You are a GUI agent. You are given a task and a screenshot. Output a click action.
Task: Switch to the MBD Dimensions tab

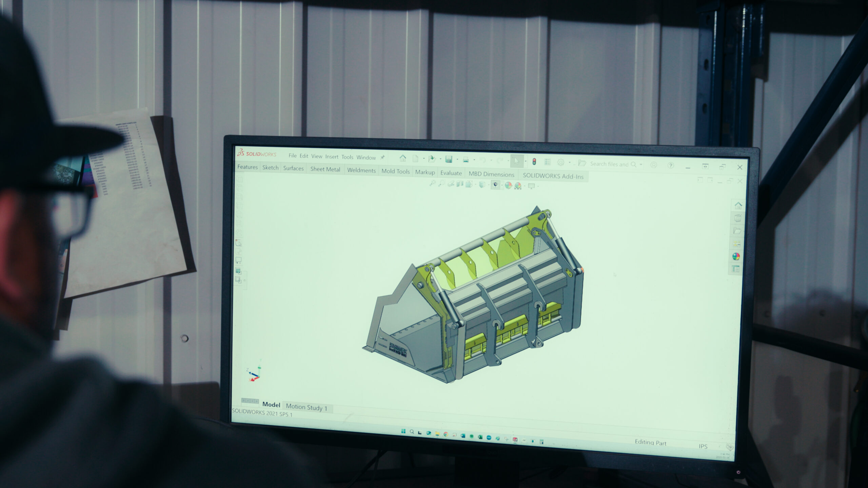click(x=491, y=174)
